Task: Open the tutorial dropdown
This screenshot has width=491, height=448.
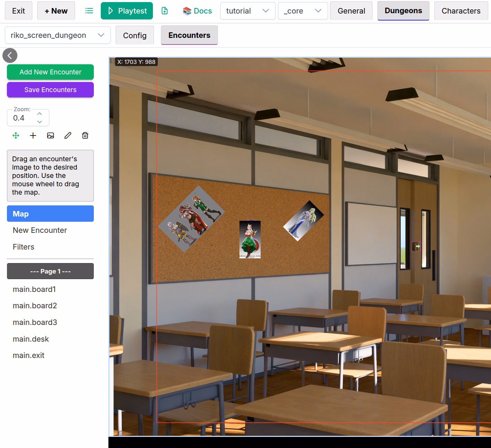Action: pyautogui.click(x=247, y=11)
